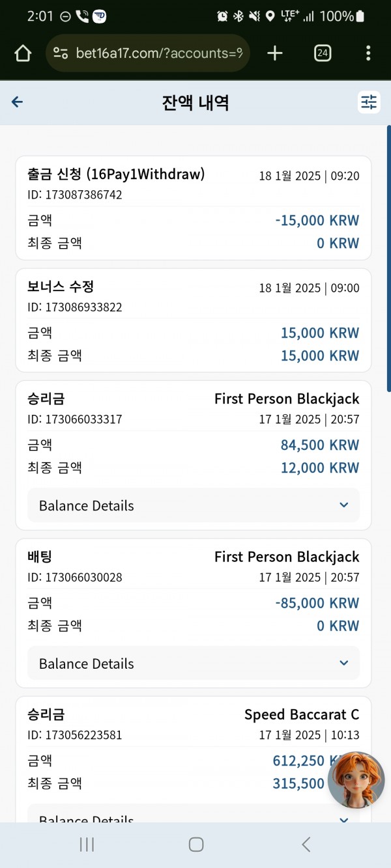Tap the back arrow beside 잔액 내역

pos(18,102)
